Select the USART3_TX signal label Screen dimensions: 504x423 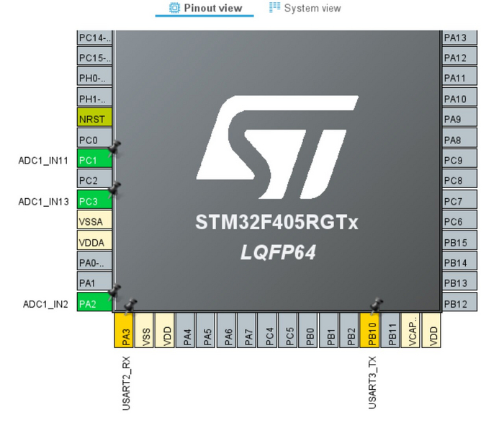pos(372,383)
